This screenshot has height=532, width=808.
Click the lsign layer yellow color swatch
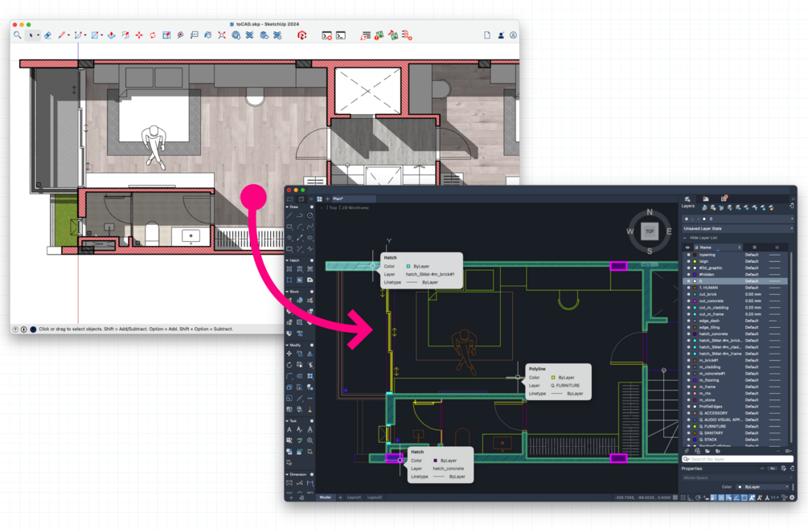(695, 261)
